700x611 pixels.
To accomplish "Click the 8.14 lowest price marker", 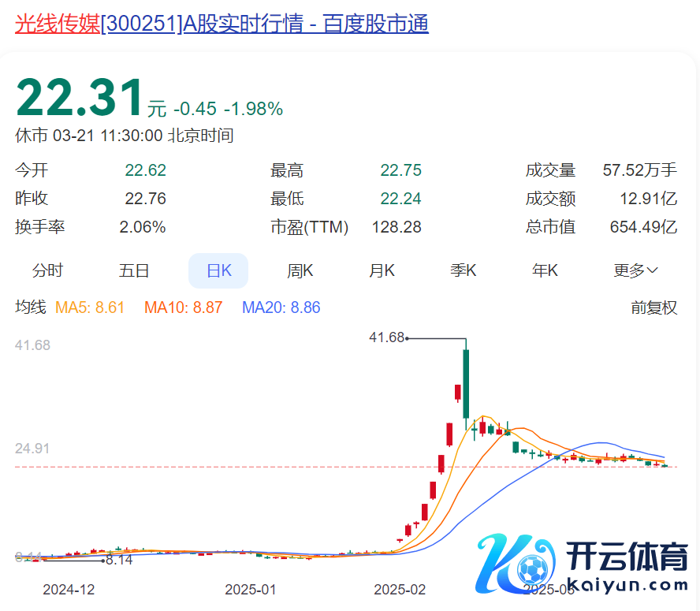I will tap(118, 561).
